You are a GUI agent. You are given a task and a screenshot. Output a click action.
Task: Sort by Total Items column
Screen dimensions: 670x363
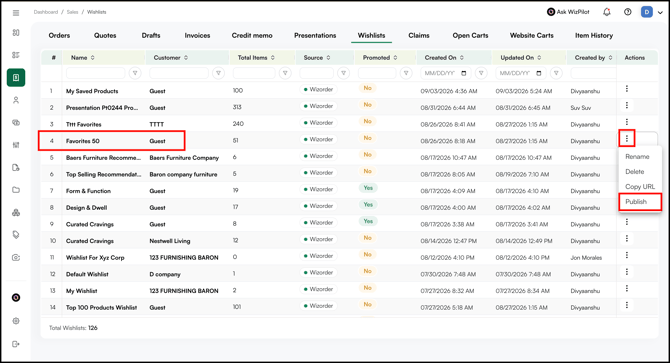[x=256, y=58]
